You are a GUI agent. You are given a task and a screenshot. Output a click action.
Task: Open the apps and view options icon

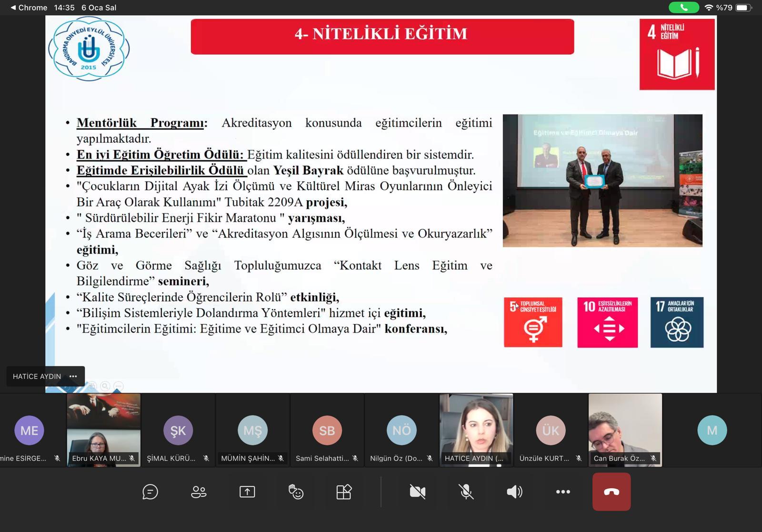[x=344, y=492]
